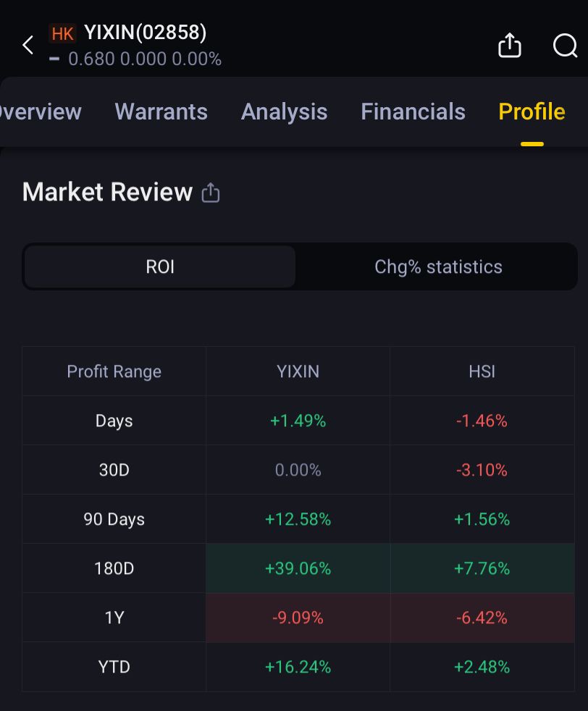The height and width of the screenshot is (711, 588).
Task: Select the Days row label
Action: 114,421
